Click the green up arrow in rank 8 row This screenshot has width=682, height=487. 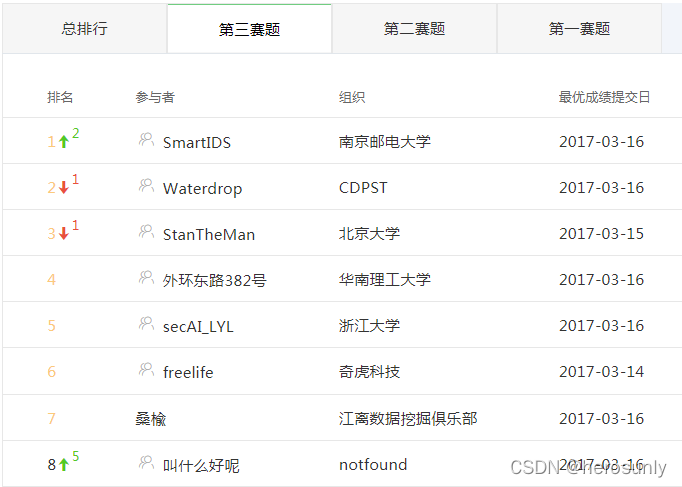(64, 464)
